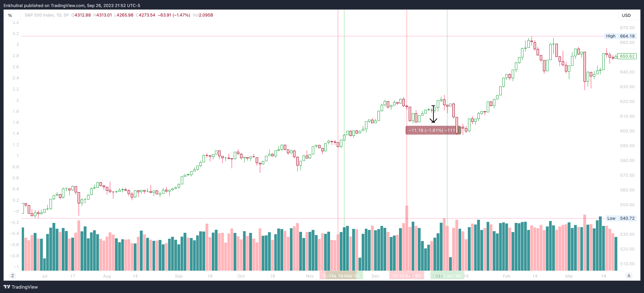Image resolution: width=644 pixels, height=293 pixels.
Task: Click the Sep month label on time axis
Action: pyautogui.click(x=178, y=276)
